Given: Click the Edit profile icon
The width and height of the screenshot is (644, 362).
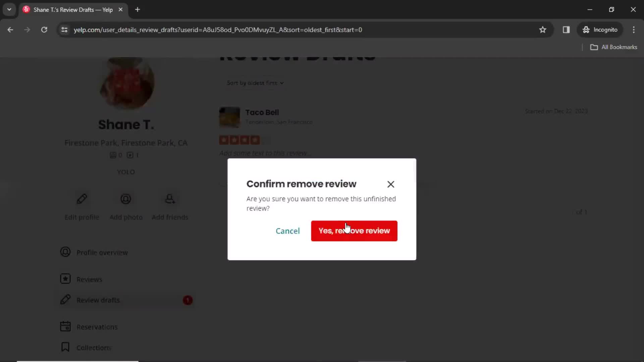Looking at the screenshot, I should click(82, 199).
